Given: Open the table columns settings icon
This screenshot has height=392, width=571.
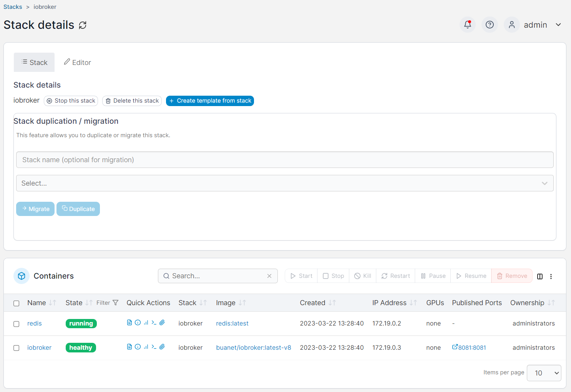Looking at the screenshot, I should [x=540, y=276].
